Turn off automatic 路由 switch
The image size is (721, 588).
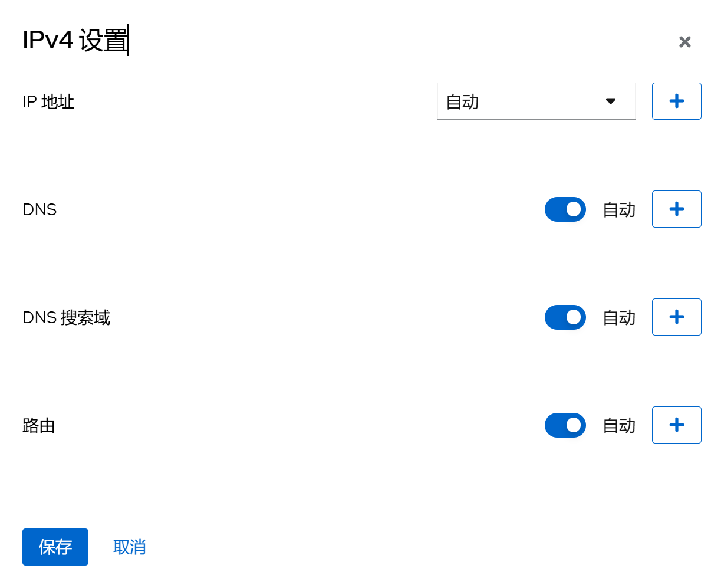pyautogui.click(x=565, y=425)
